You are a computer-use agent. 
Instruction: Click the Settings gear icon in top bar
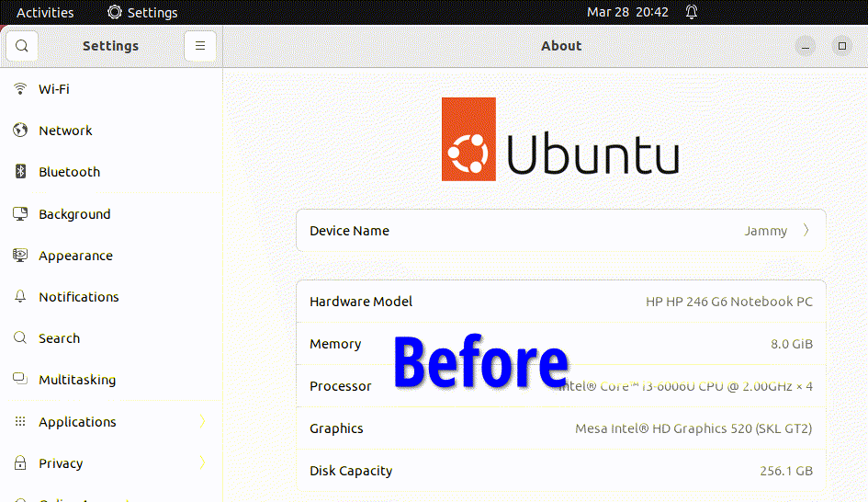point(114,12)
